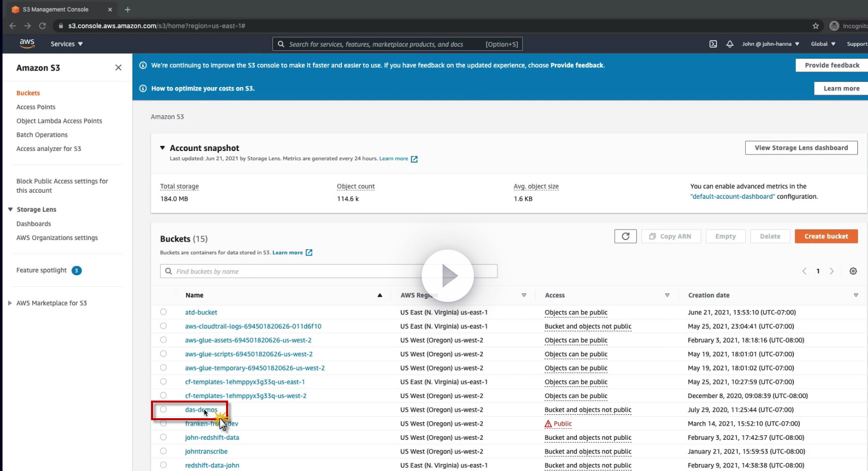This screenshot has width=868, height=471.
Task: Open Block Public Access settings for this account
Action: click(x=62, y=186)
